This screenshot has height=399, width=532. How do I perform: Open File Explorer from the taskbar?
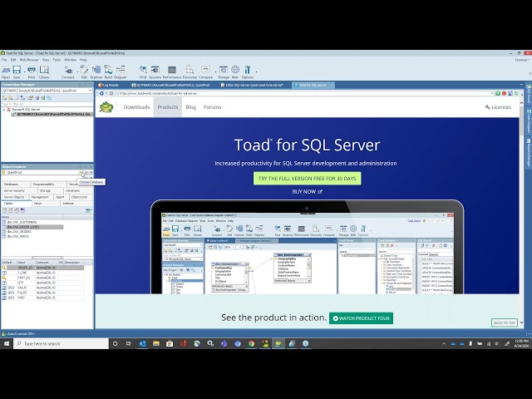[156, 343]
